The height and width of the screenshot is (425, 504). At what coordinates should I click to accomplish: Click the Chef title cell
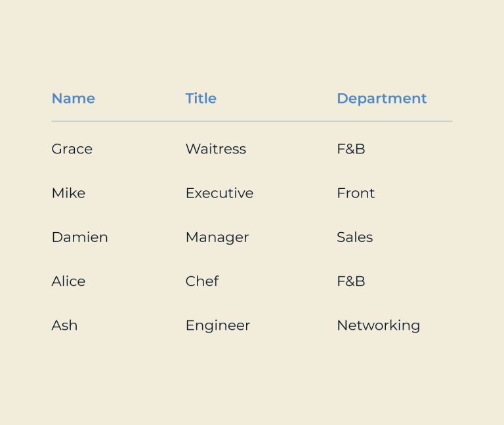[x=202, y=281]
